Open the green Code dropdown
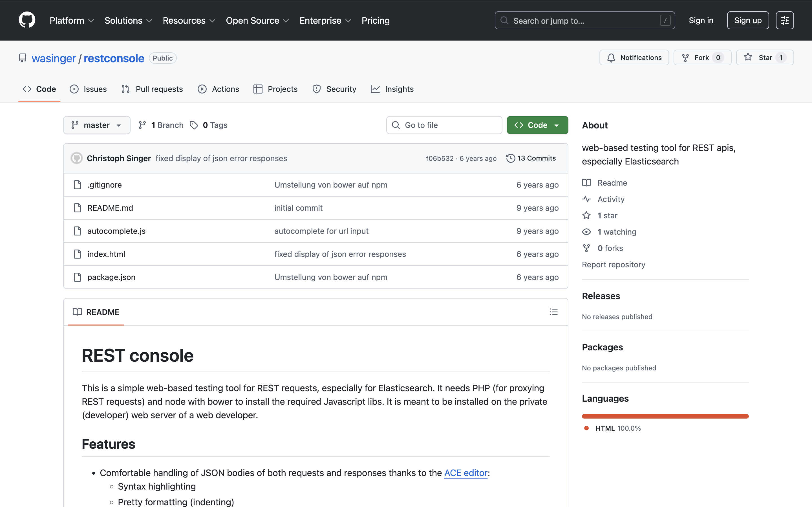This screenshot has height=507, width=812. pos(537,125)
